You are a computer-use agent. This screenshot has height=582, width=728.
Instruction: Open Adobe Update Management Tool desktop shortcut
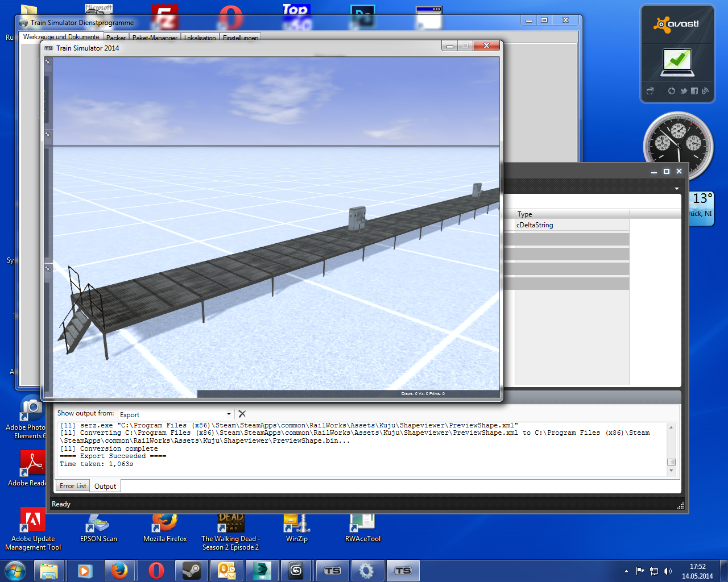33,529
